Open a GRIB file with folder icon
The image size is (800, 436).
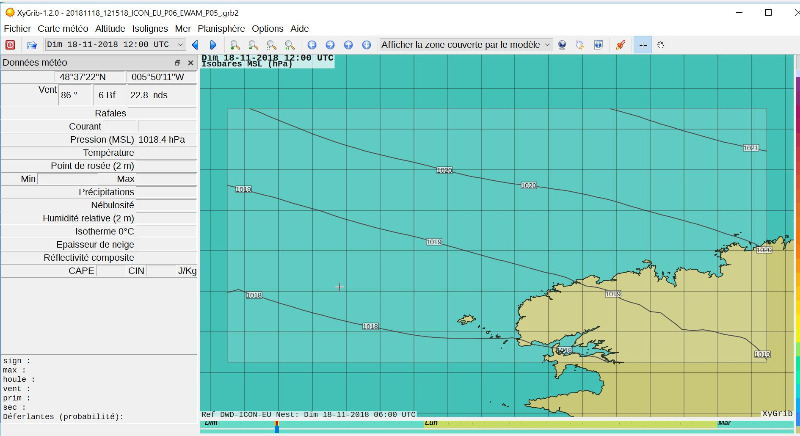[32, 45]
